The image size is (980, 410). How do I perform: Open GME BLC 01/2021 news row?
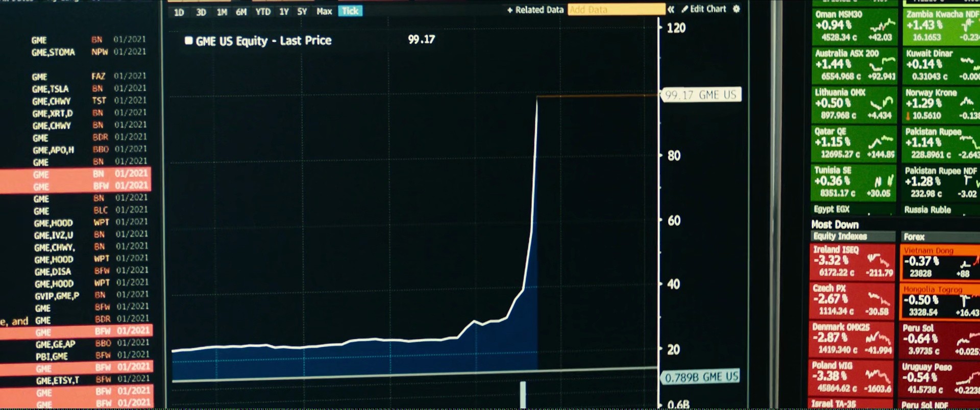pos(91,211)
